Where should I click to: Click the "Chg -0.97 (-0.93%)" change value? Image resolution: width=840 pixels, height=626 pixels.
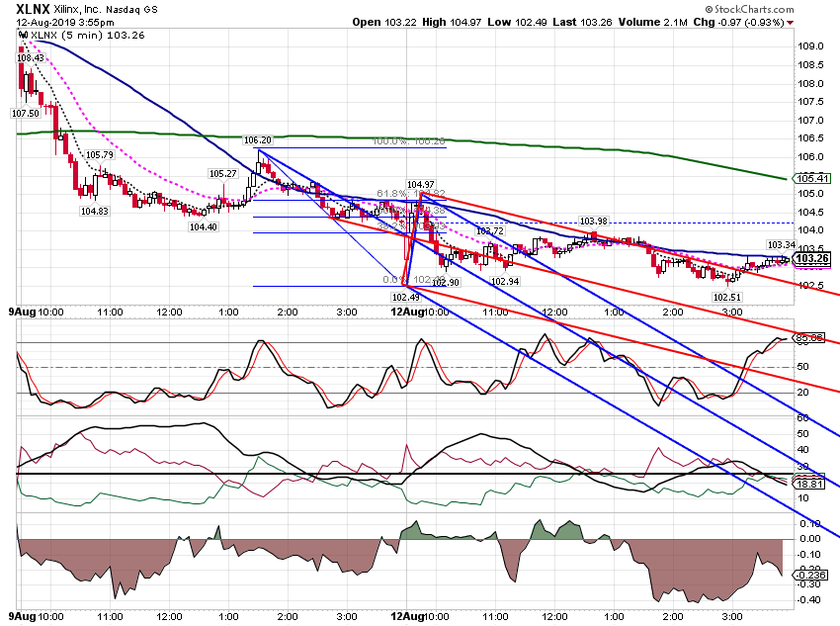click(x=739, y=22)
